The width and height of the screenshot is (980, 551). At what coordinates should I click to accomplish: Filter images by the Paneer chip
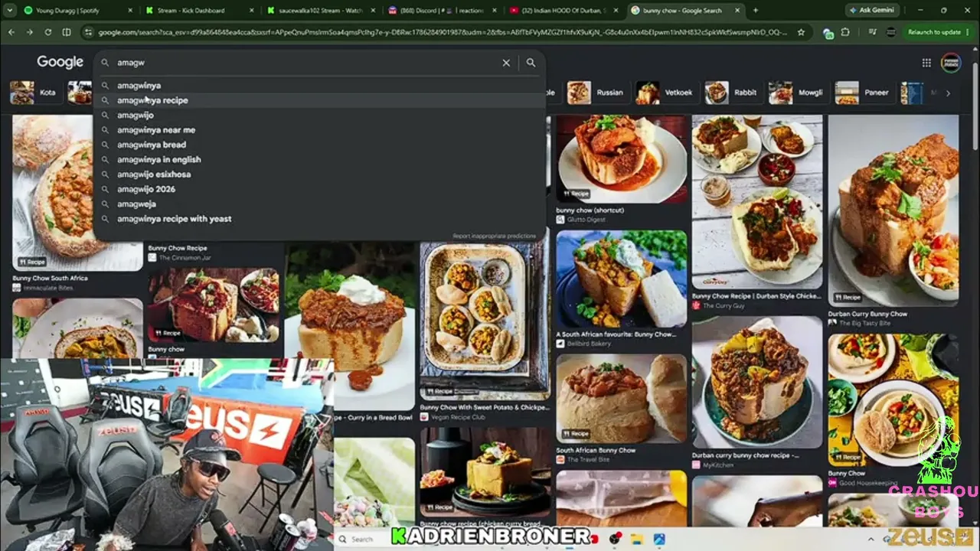pos(864,93)
